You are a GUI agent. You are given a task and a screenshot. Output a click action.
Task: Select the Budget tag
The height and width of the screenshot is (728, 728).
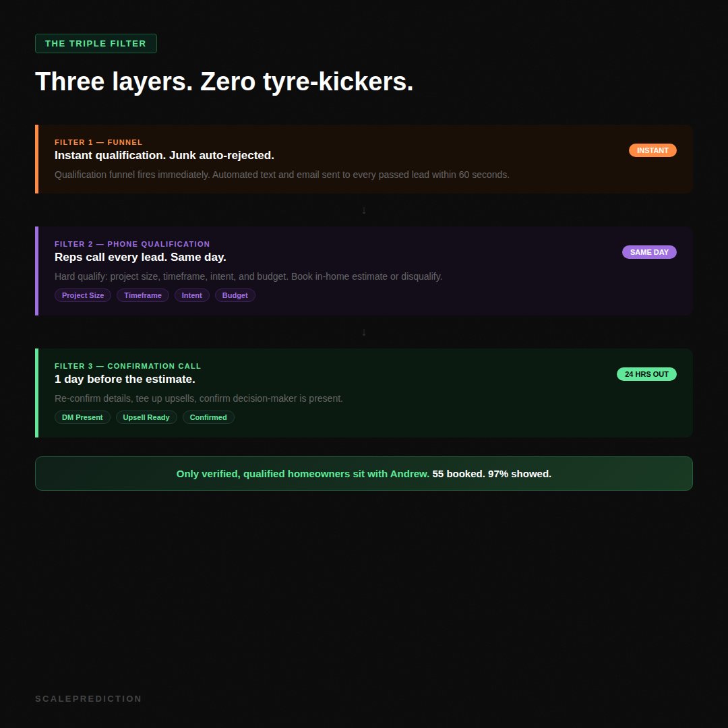235,295
